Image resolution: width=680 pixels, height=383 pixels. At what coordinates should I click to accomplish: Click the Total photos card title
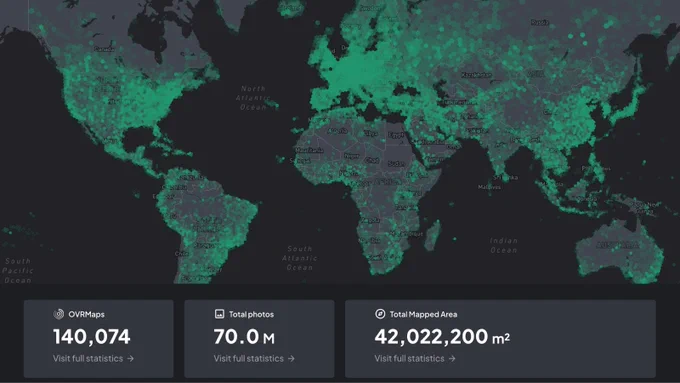click(252, 314)
